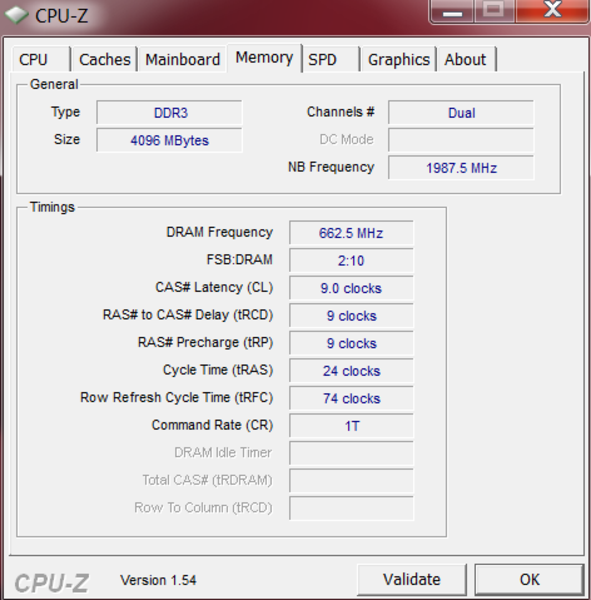Screen dimensions: 591x600
Task: Click the FSB:DRAM value 2:10
Action: pyautogui.click(x=351, y=260)
